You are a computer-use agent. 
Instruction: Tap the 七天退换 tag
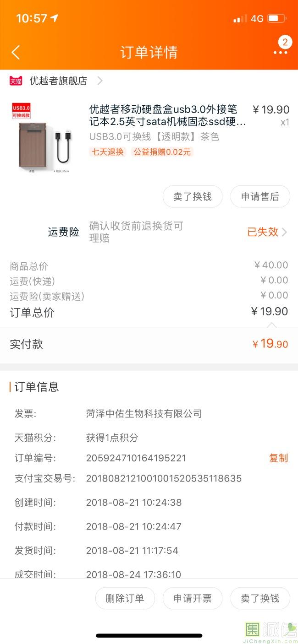[x=108, y=152]
